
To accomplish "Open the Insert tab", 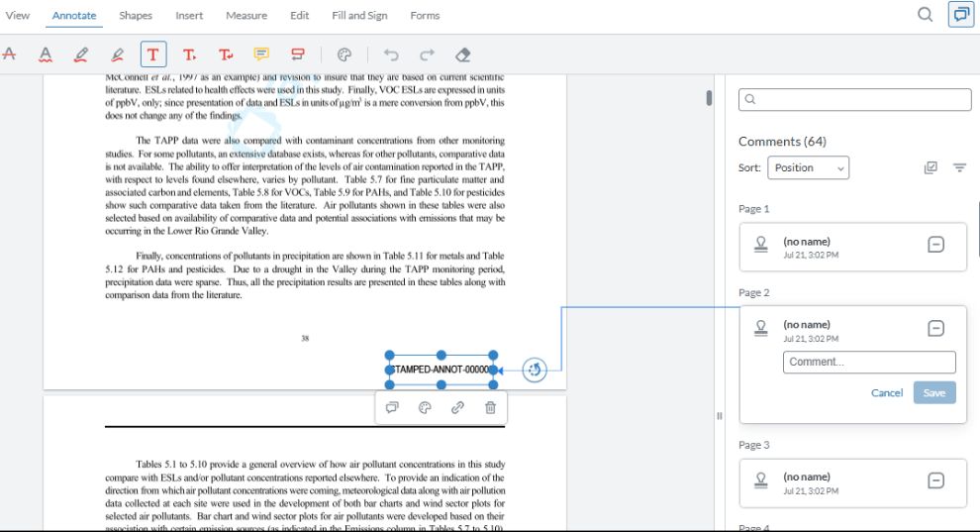I will [x=189, y=15].
